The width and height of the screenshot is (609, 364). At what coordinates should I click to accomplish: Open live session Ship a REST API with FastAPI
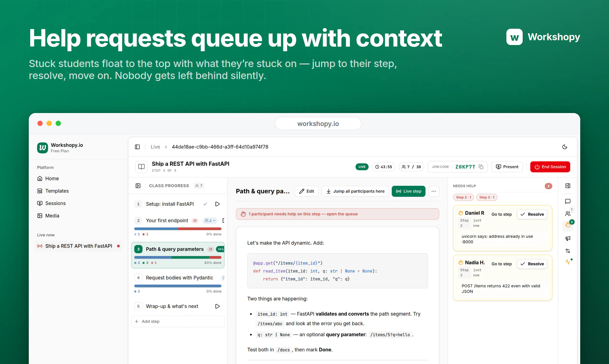click(x=79, y=246)
